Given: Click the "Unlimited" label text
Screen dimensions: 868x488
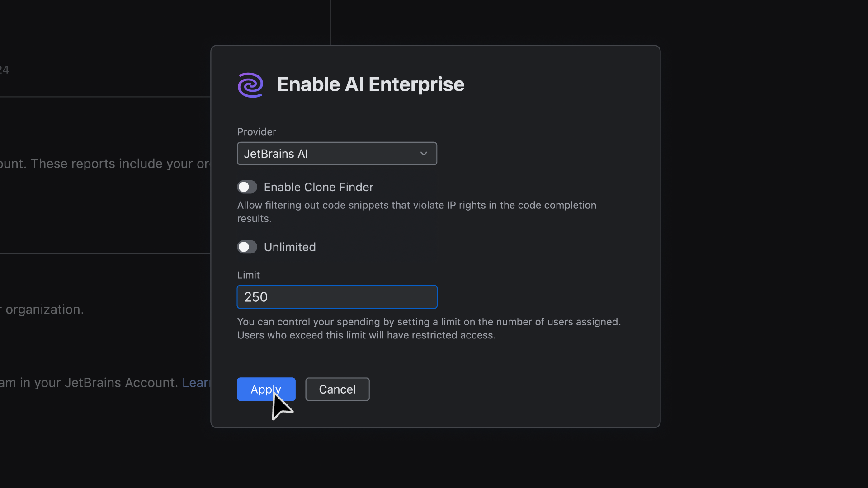Looking at the screenshot, I should click(290, 247).
